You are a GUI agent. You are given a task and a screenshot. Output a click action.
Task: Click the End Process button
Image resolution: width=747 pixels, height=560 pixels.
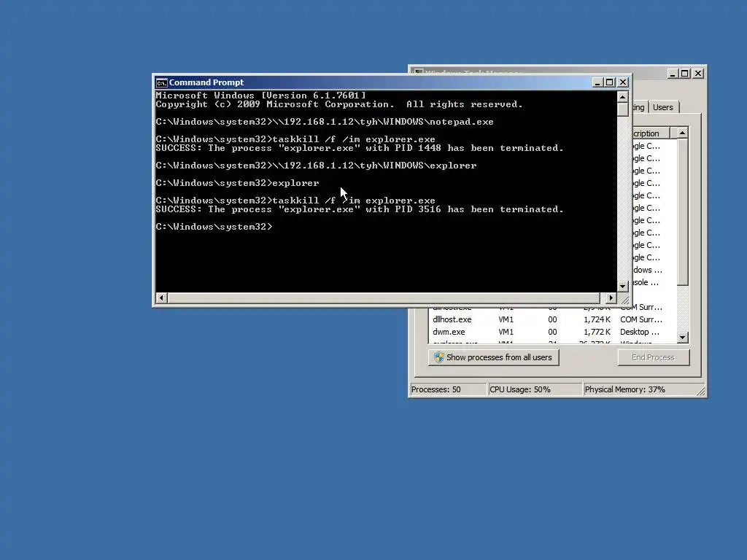pyautogui.click(x=653, y=357)
